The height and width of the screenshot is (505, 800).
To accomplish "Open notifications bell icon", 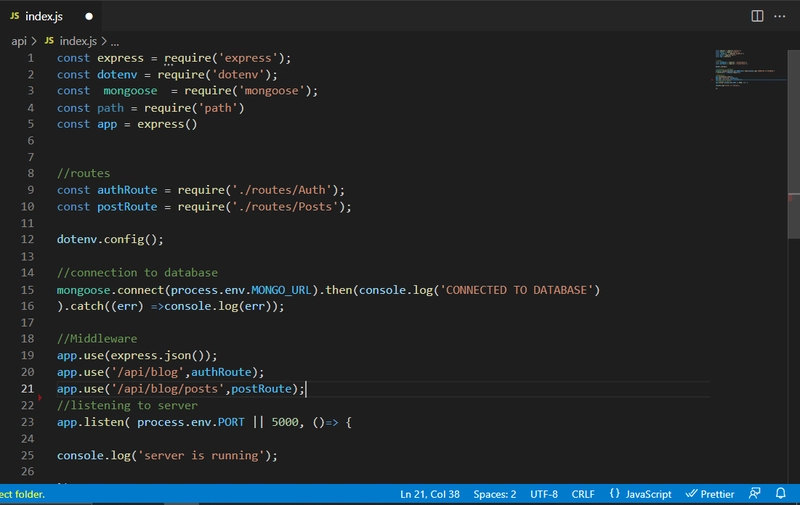I will tap(781, 493).
